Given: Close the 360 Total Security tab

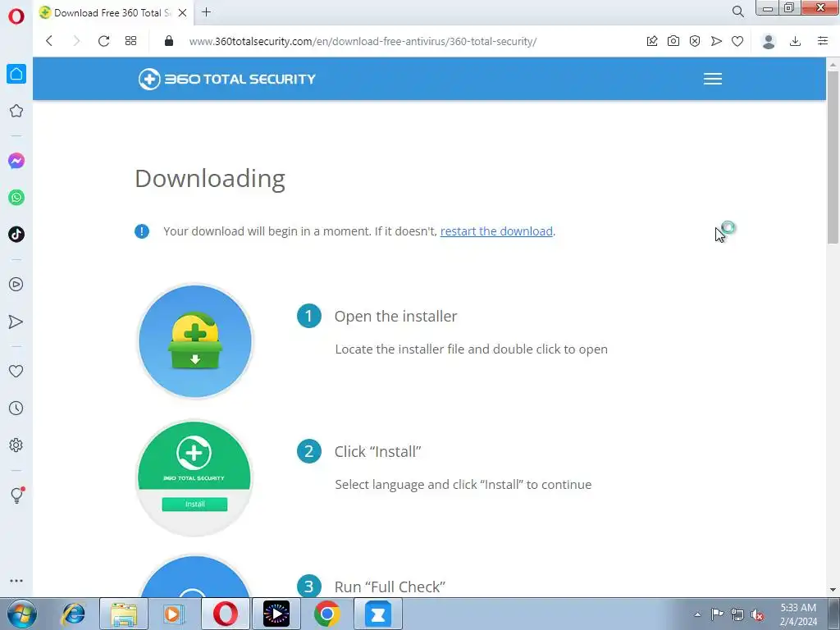Looking at the screenshot, I should click(182, 12).
